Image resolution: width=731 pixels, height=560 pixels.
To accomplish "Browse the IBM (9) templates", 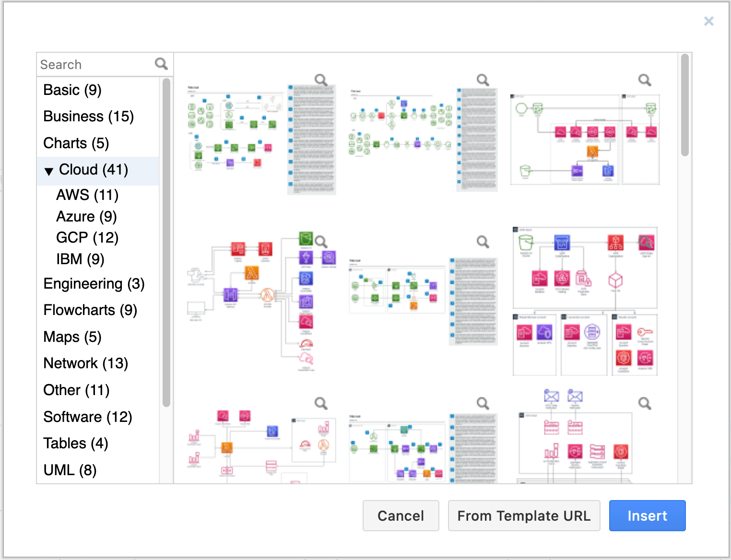I will 81,259.
